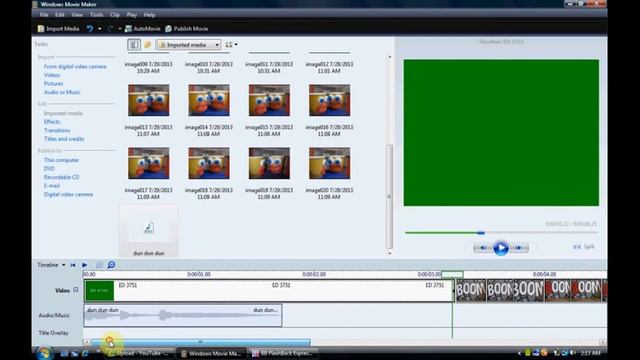
Task: Import From digital video camera link
Action: [x=75, y=67]
